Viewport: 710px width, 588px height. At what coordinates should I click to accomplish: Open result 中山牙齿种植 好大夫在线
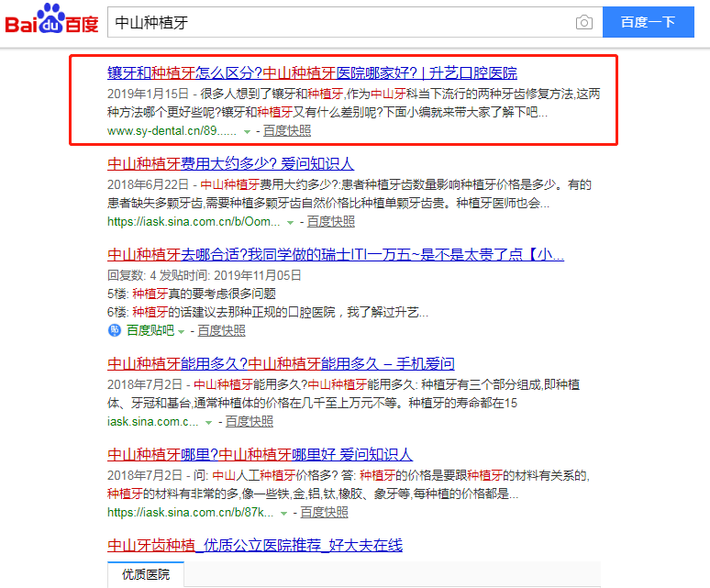tap(255, 546)
